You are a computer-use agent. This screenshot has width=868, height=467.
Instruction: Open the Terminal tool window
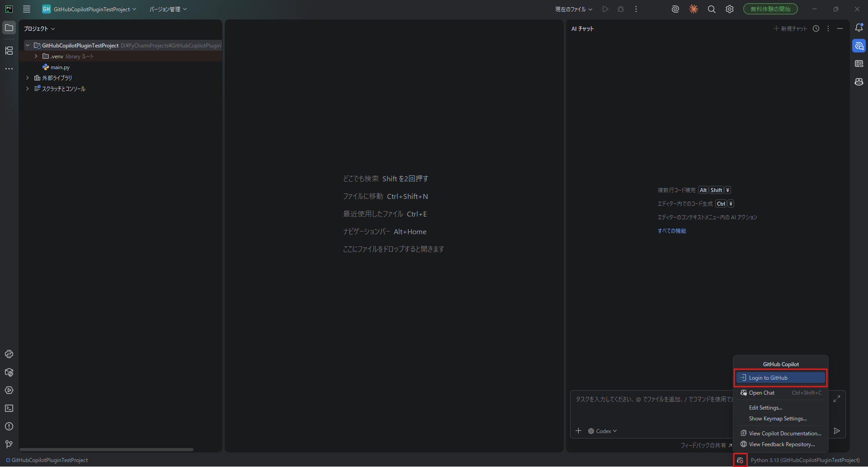[x=9, y=408]
